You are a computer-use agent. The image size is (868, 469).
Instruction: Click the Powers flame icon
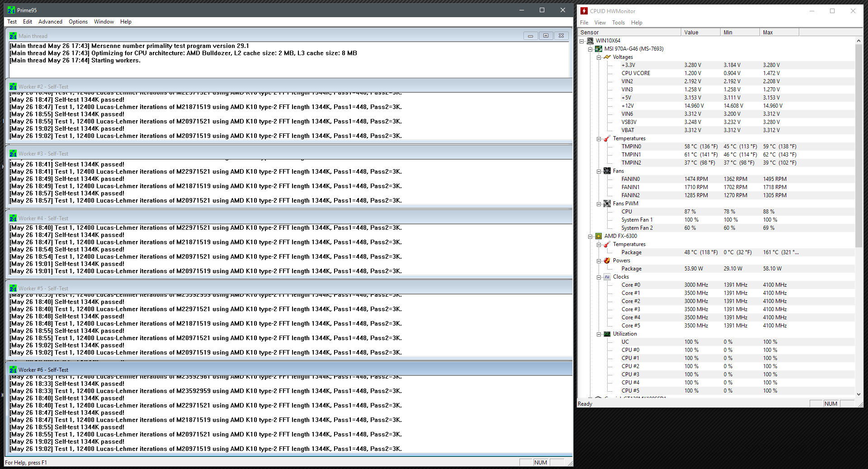click(607, 261)
